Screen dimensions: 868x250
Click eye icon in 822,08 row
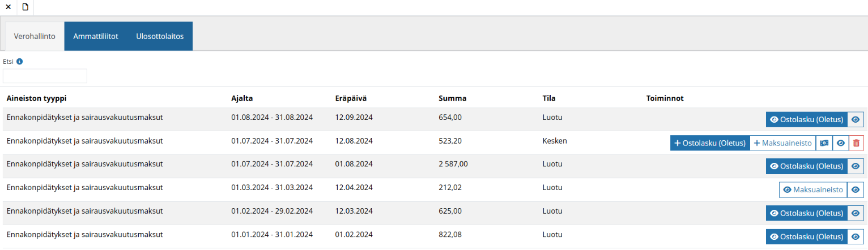coord(856,236)
